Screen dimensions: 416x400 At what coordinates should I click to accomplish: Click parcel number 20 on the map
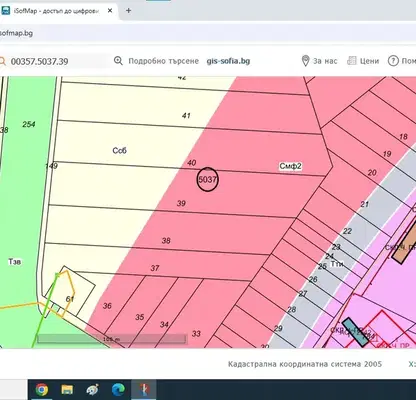pyautogui.click(x=372, y=173)
